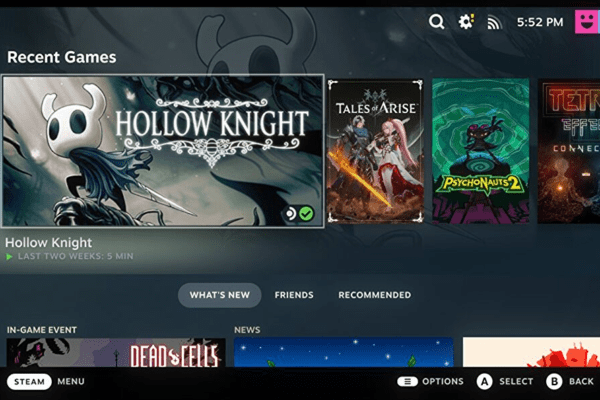600x400 pixels.
Task: Click the SELECT footer label
Action: 516,382
